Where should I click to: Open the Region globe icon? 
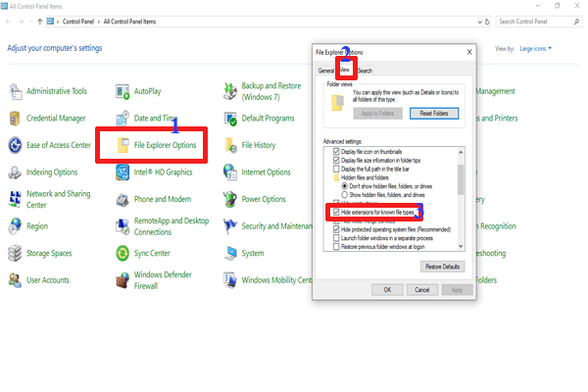(15, 226)
